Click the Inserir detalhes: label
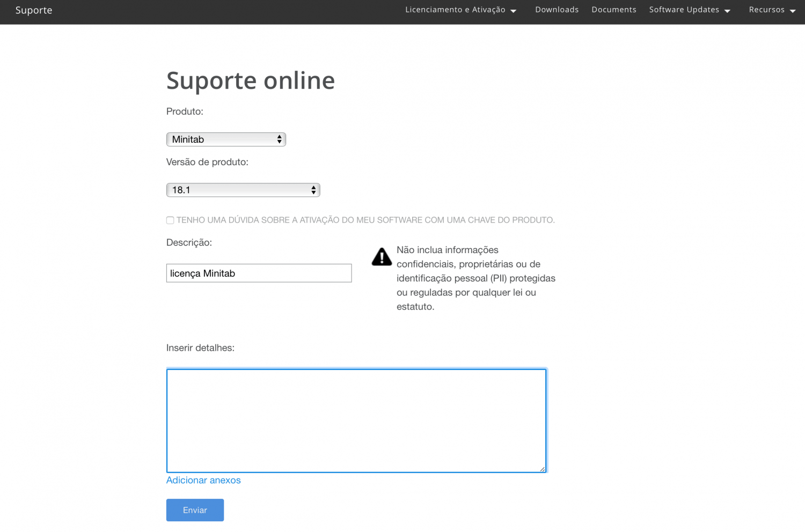This screenshot has width=805, height=532. click(x=200, y=348)
